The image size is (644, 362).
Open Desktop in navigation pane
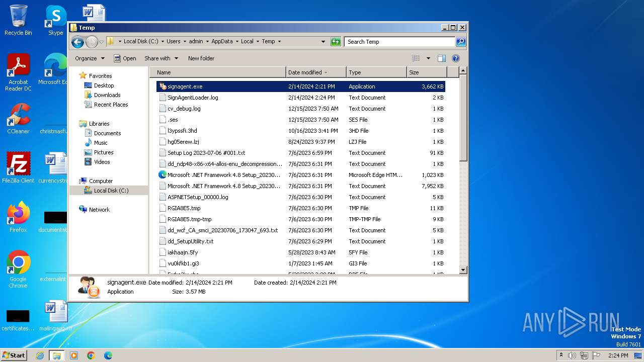coord(104,85)
